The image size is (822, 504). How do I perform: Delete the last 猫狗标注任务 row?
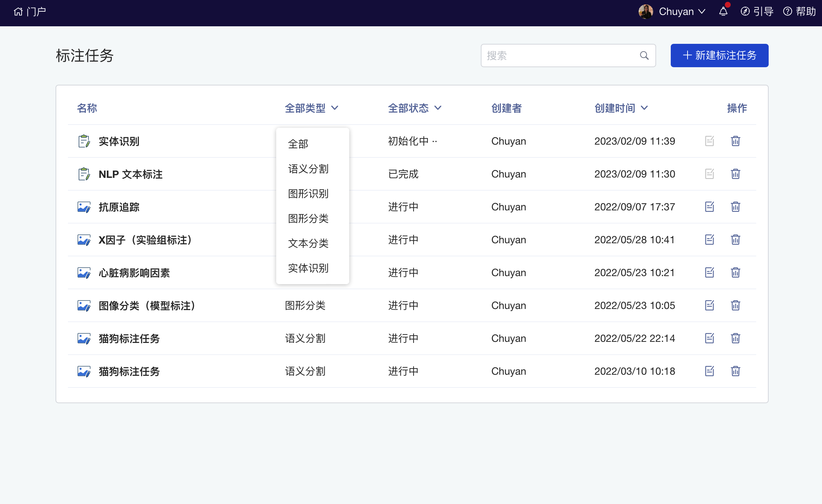[x=735, y=371]
